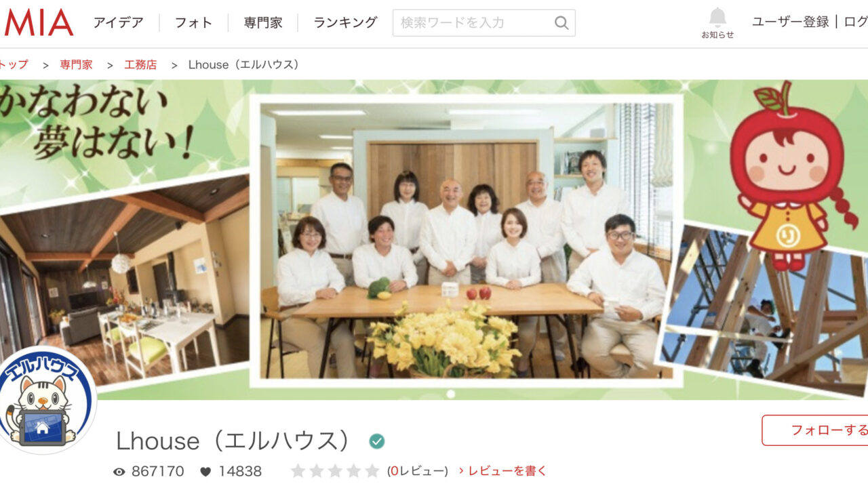Viewport: 868px width, 488px height.
Task: Click the レビューを書く link
Action: point(502,470)
